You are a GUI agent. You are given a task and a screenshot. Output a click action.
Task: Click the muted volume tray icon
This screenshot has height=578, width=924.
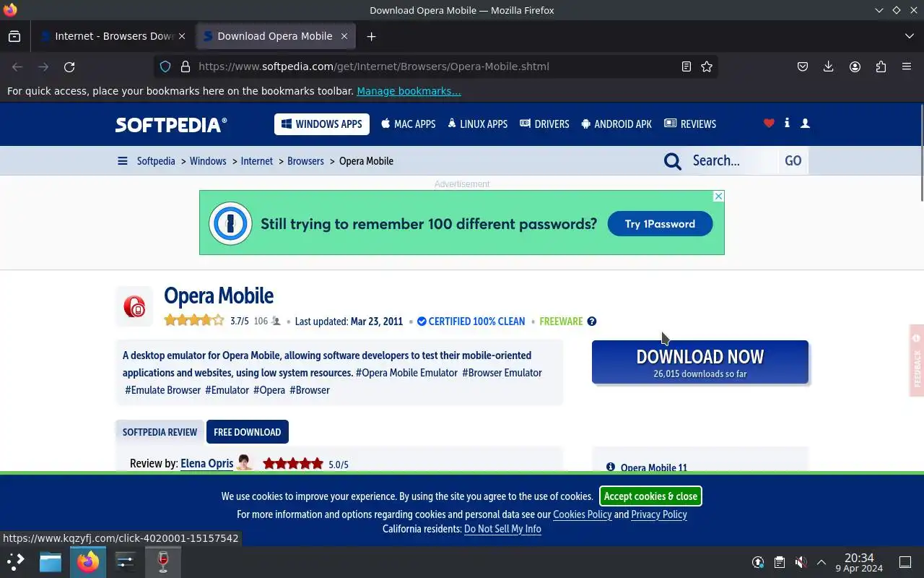tap(801, 562)
